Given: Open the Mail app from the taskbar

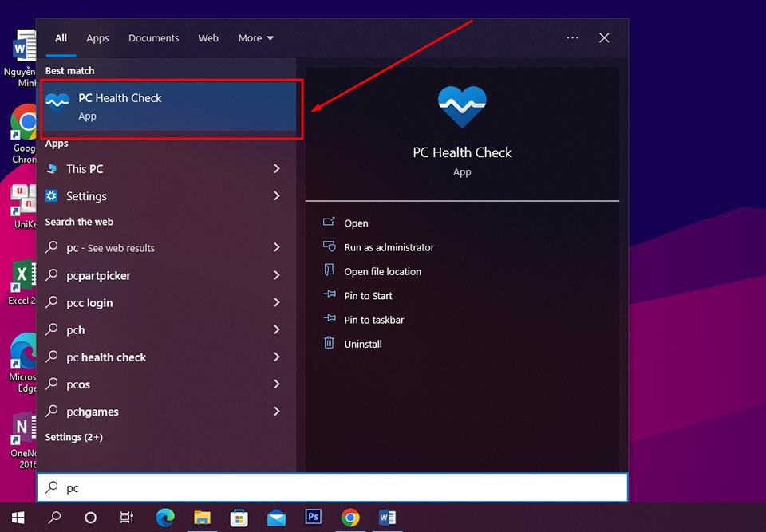Looking at the screenshot, I should pyautogui.click(x=276, y=518).
